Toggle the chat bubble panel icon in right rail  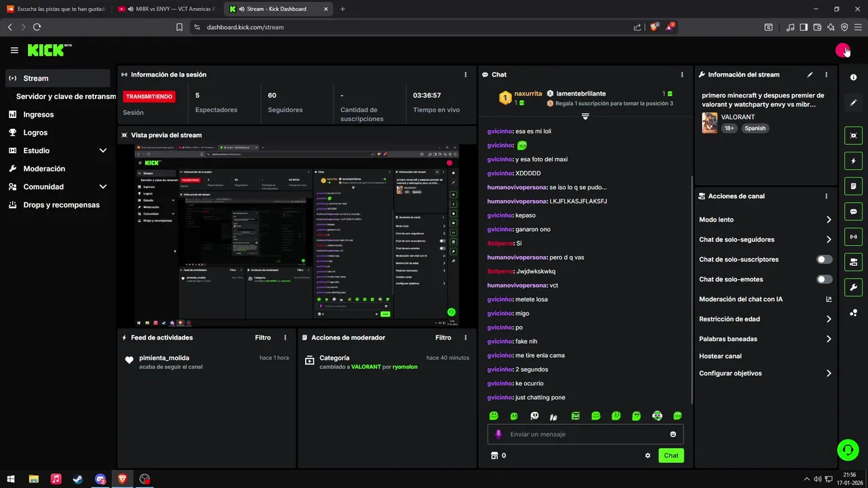click(853, 211)
